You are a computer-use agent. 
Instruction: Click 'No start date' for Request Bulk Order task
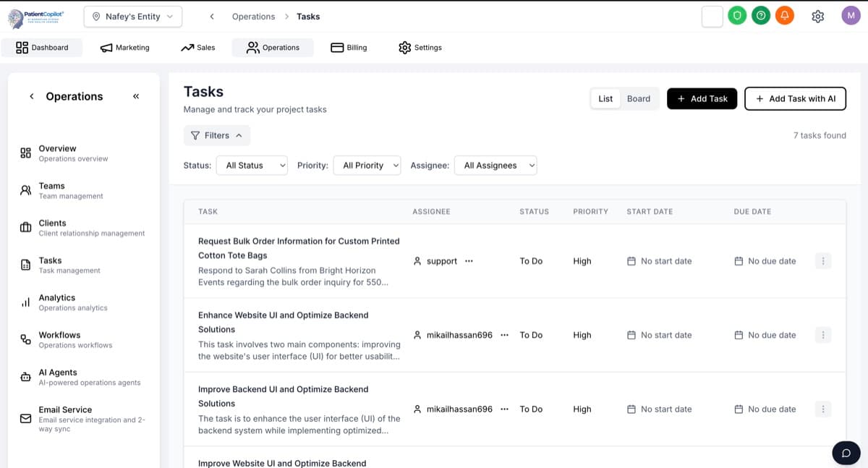[x=666, y=261]
